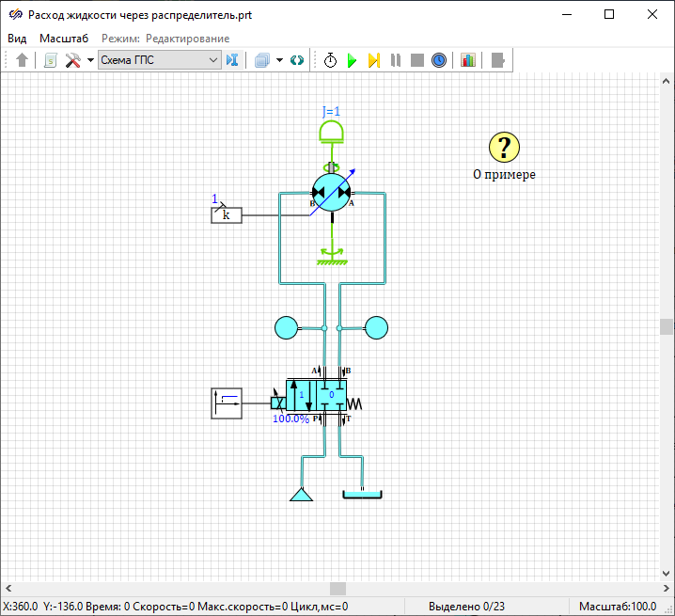Click the k gain block
This screenshot has width=675, height=616.
[226, 215]
